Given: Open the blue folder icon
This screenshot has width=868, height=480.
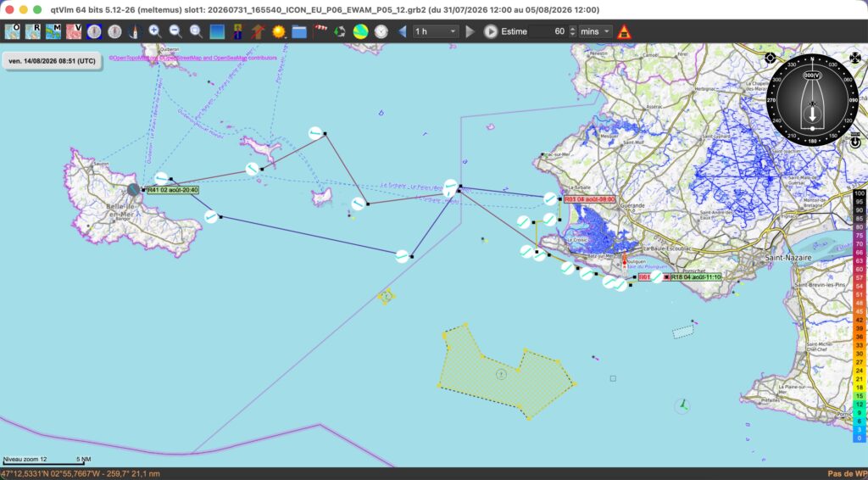Looking at the screenshot, I should [x=299, y=31].
